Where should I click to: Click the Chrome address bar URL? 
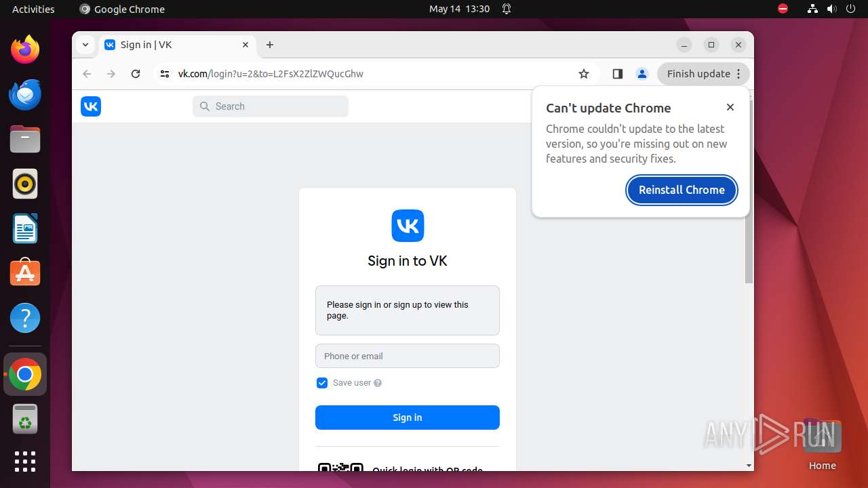[x=271, y=74]
